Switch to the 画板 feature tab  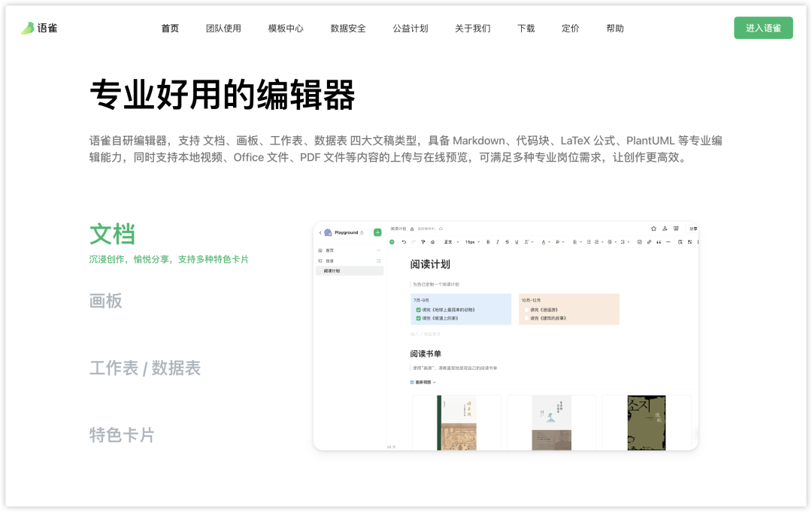pyautogui.click(x=106, y=301)
